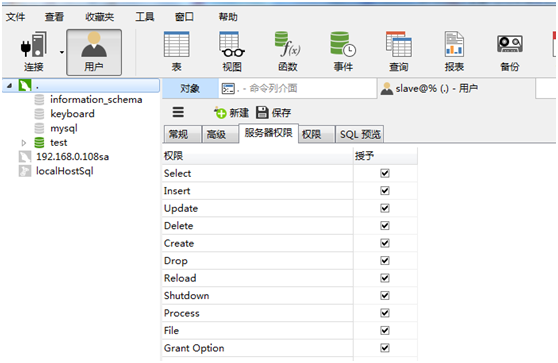The width and height of the screenshot is (558, 363).
Task: Click the Connection (连接) plug icon
Action: click(33, 45)
